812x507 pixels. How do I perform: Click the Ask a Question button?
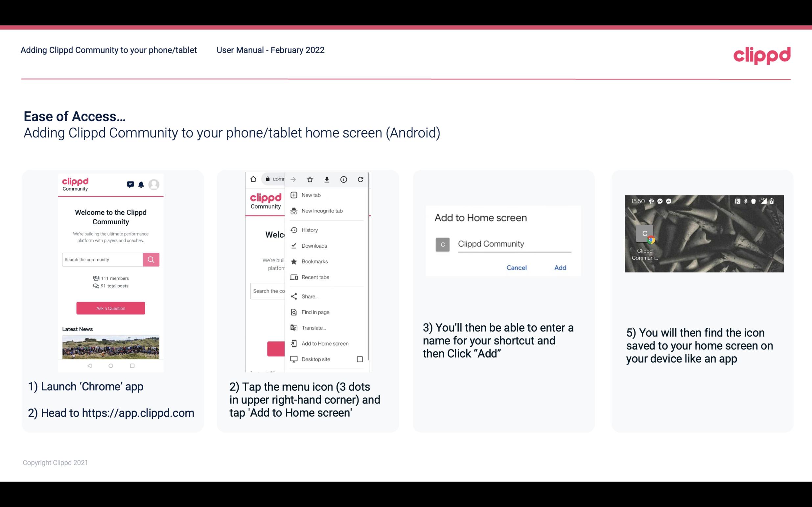[110, 308]
